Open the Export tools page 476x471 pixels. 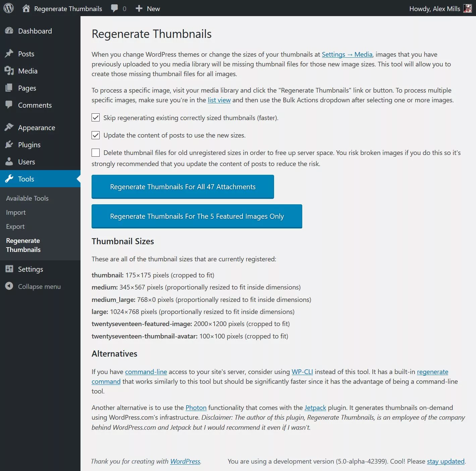[15, 226]
